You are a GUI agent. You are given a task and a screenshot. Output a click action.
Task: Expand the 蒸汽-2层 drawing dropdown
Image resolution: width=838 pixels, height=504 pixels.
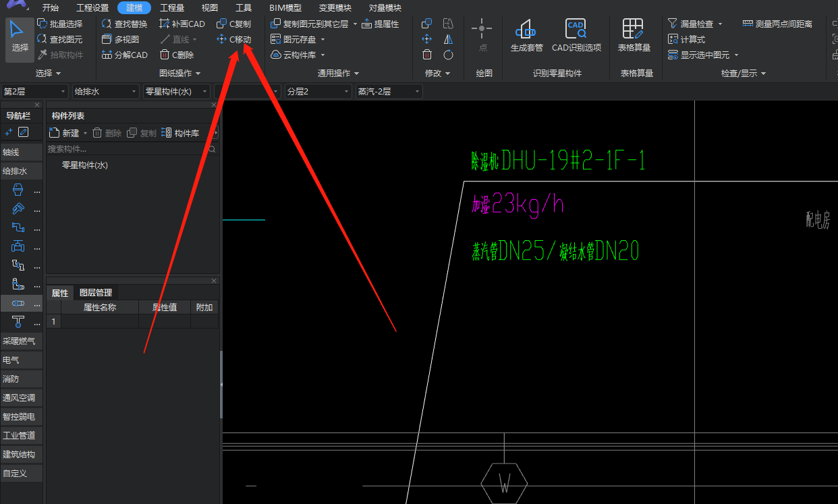[389, 91]
